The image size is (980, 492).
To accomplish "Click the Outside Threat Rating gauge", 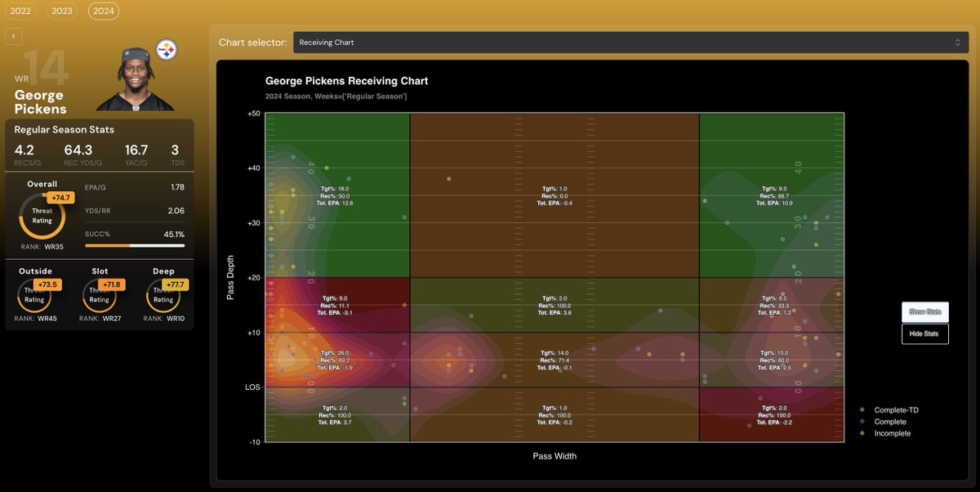I will coord(34,295).
